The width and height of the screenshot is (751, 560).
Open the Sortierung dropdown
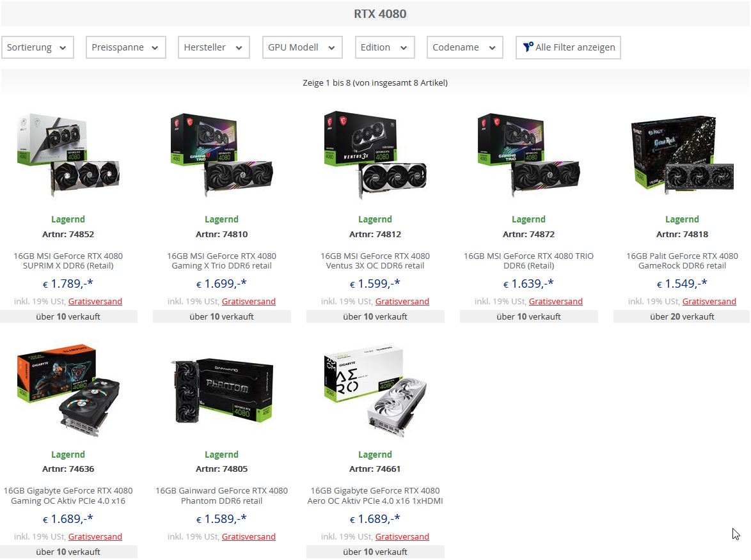(37, 47)
